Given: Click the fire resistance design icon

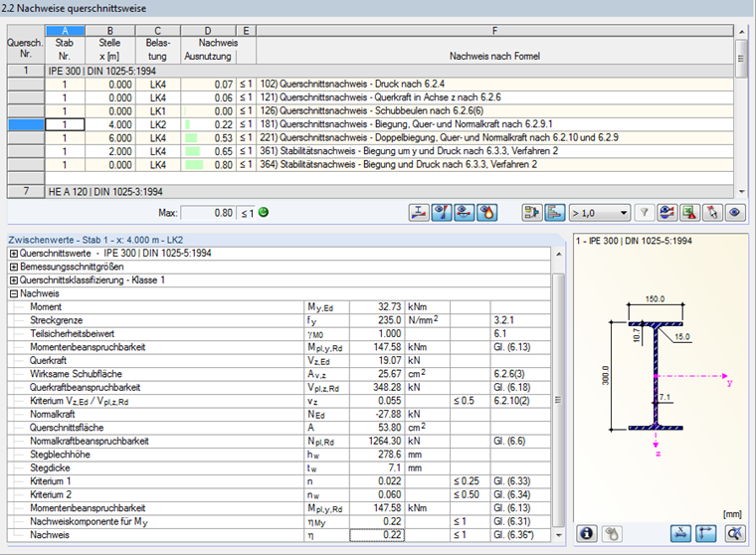Looking at the screenshot, I should click(x=487, y=212).
